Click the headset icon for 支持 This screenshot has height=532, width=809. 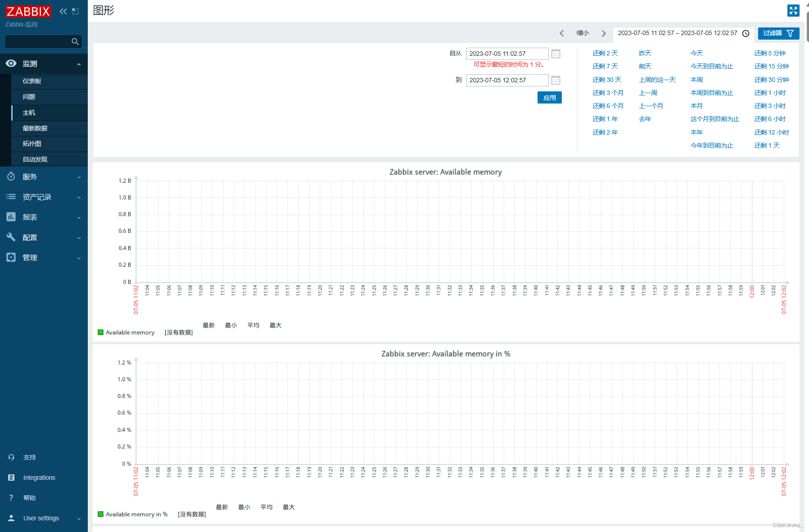pyautogui.click(x=11, y=457)
